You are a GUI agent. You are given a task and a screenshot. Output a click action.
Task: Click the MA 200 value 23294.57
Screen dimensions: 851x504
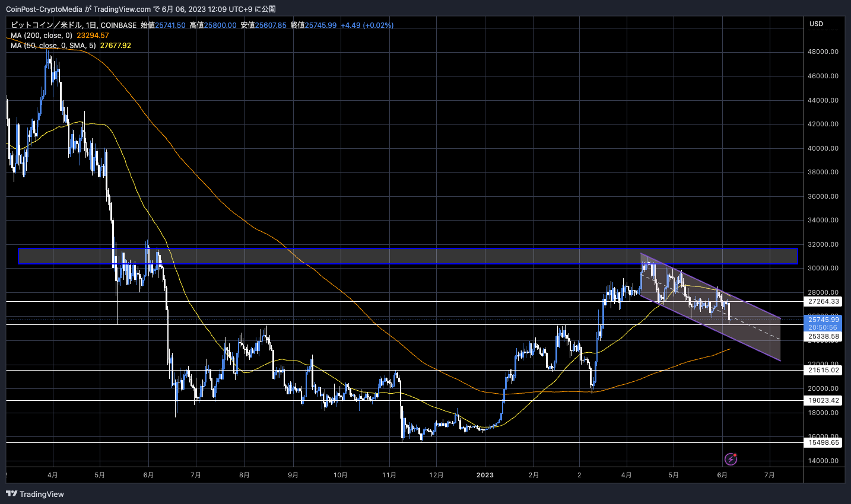coord(93,36)
